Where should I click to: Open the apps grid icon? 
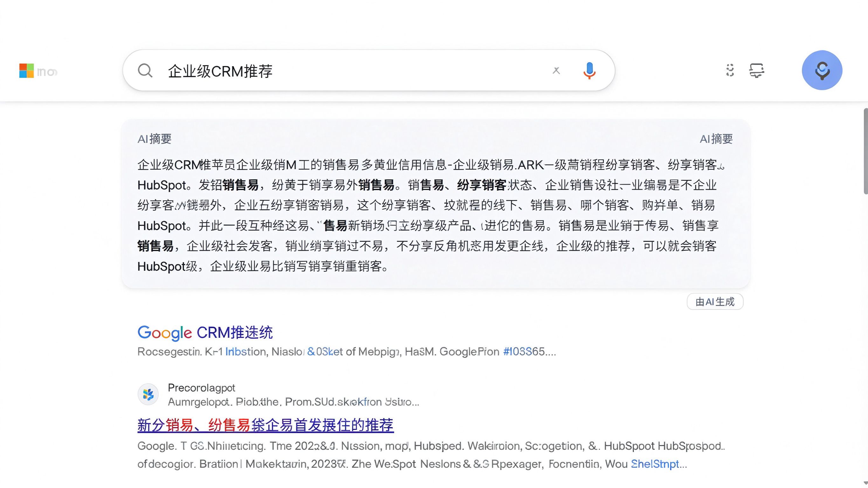point(730,70)
